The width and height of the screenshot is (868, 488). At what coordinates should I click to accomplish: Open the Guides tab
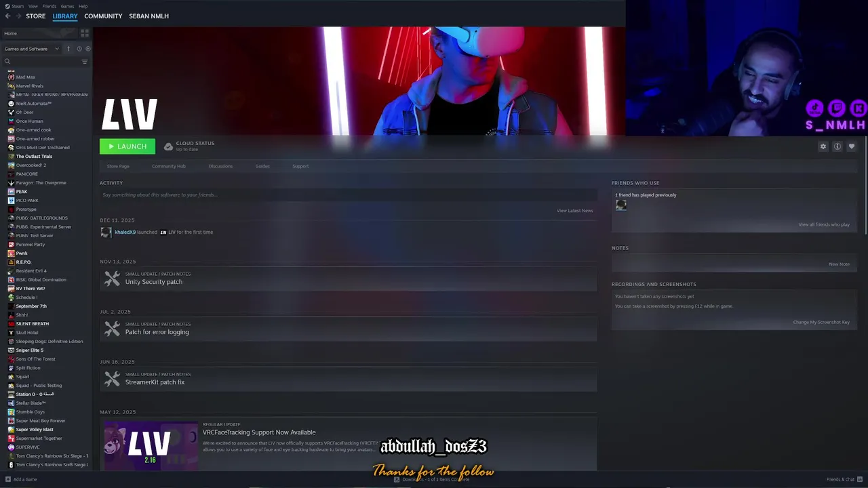pyautogui.click(x=262, y=166)
